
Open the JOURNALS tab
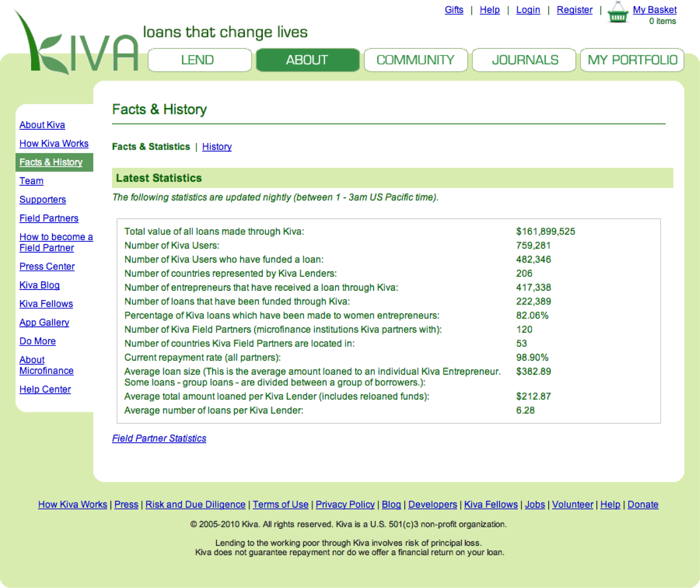click(x=524, y=60)
